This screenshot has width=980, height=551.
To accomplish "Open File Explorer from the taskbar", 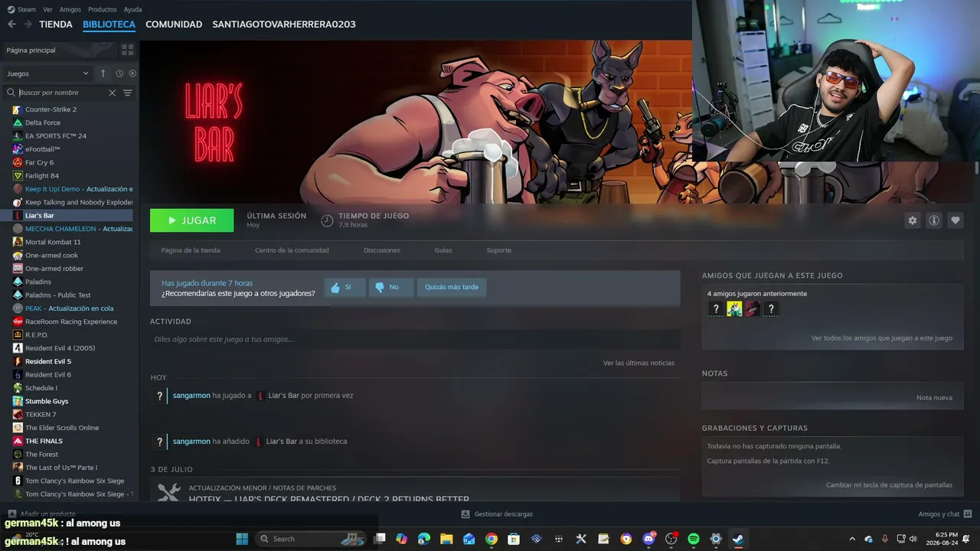I will pos(446,539).
